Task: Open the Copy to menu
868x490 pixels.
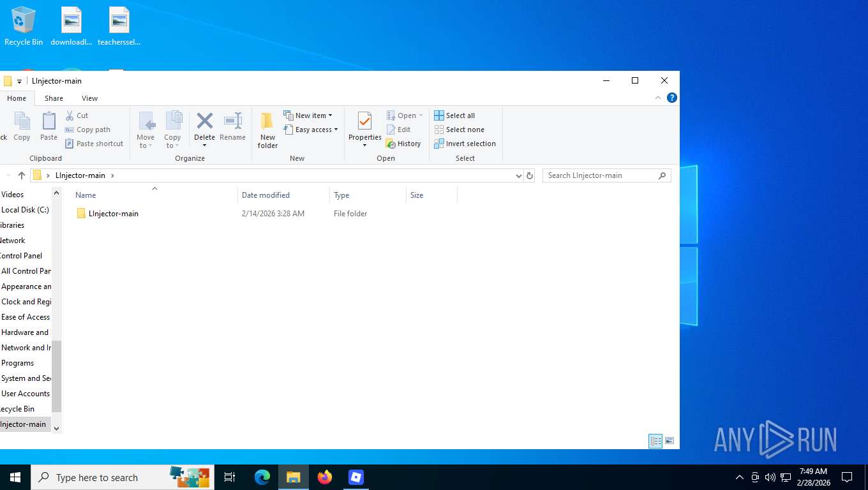Action: tap(172, 130)
